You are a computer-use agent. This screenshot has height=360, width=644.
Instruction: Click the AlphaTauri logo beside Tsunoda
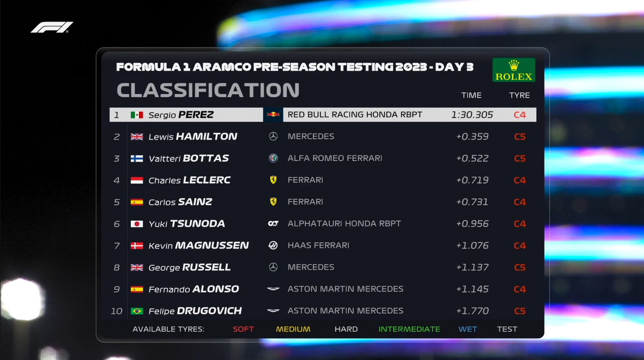[273, 223]
